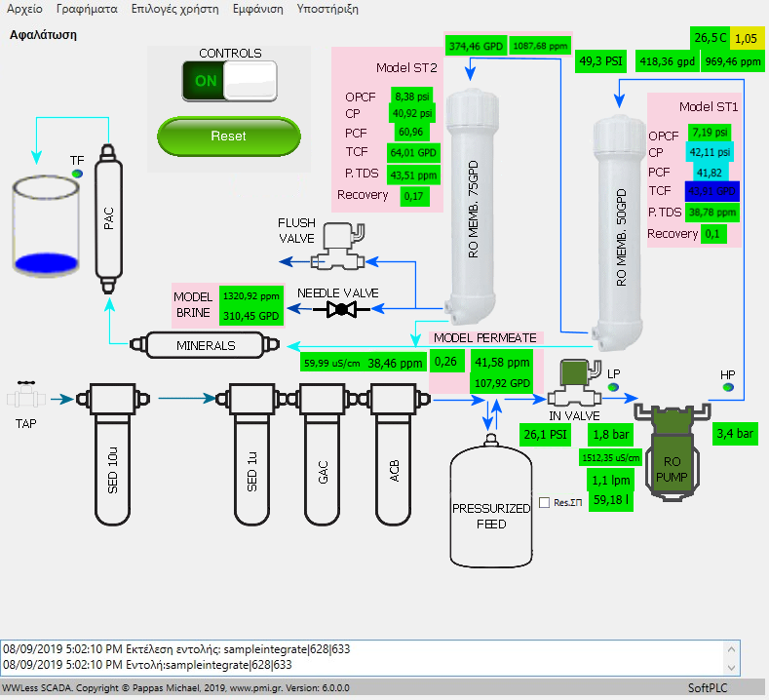Click the yellow 1,05 value box
Image resolution: width=769 pixels, height=700 pixels.
pos(746,38)
